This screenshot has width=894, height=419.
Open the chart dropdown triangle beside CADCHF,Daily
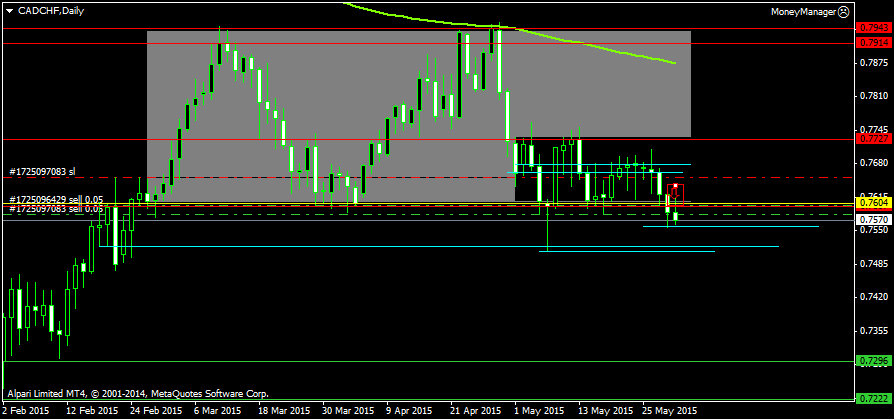click(9, 11)
